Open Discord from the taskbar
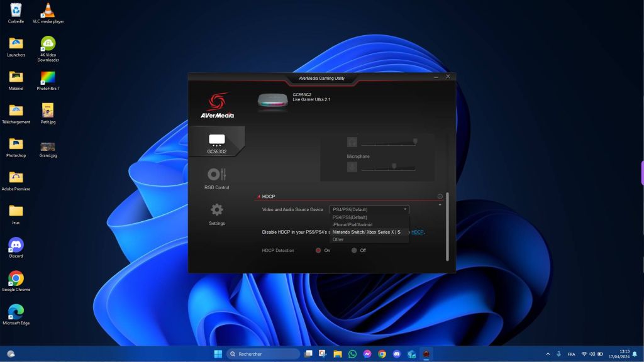The image size is (644, 362). click(x=397, y=354)
